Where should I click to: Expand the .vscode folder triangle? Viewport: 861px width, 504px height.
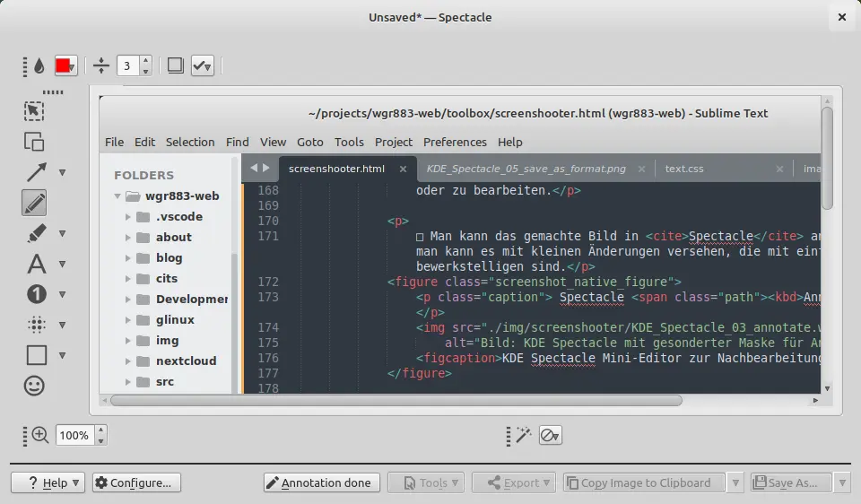pyautogui.click(x=128, y=217)
